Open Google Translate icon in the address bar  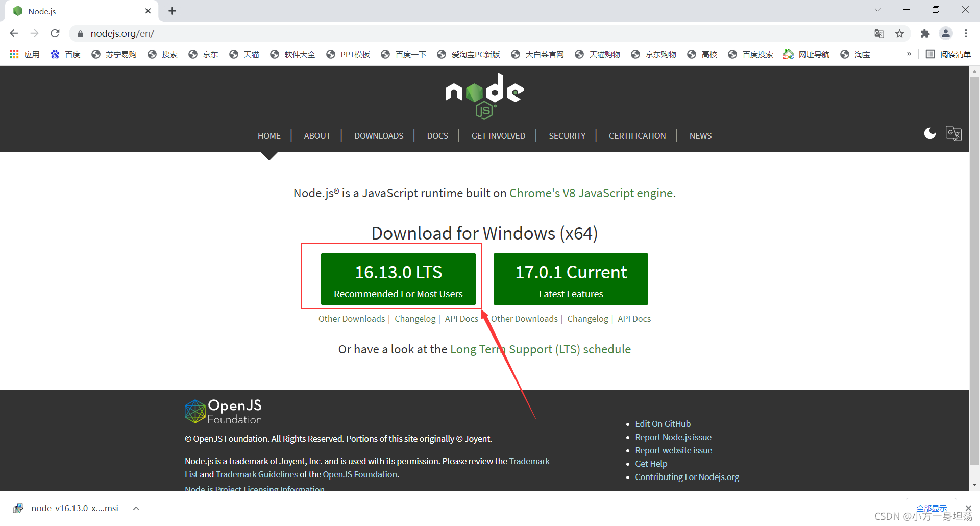coord(879,33)
